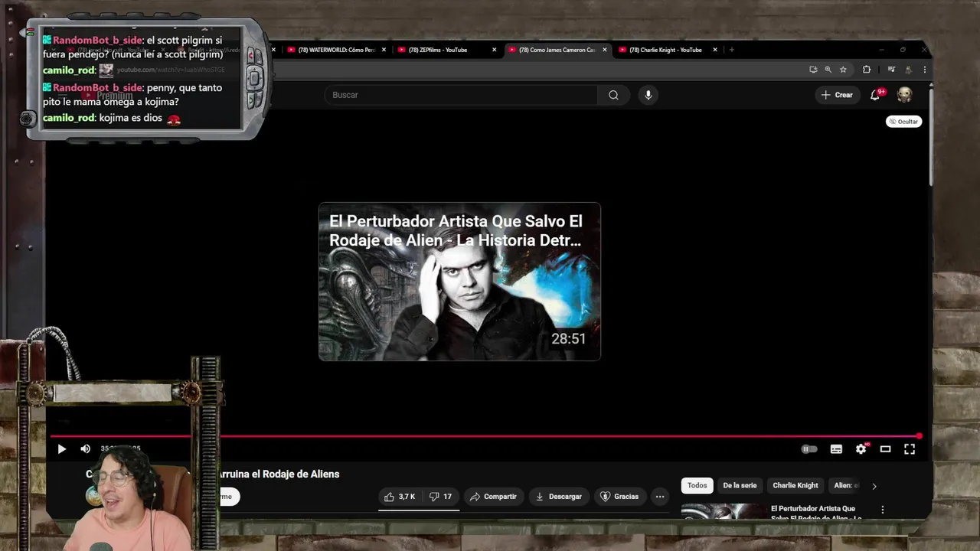Play the video with the play button
This screenshot has height=551, width=980.
(62, 449)
